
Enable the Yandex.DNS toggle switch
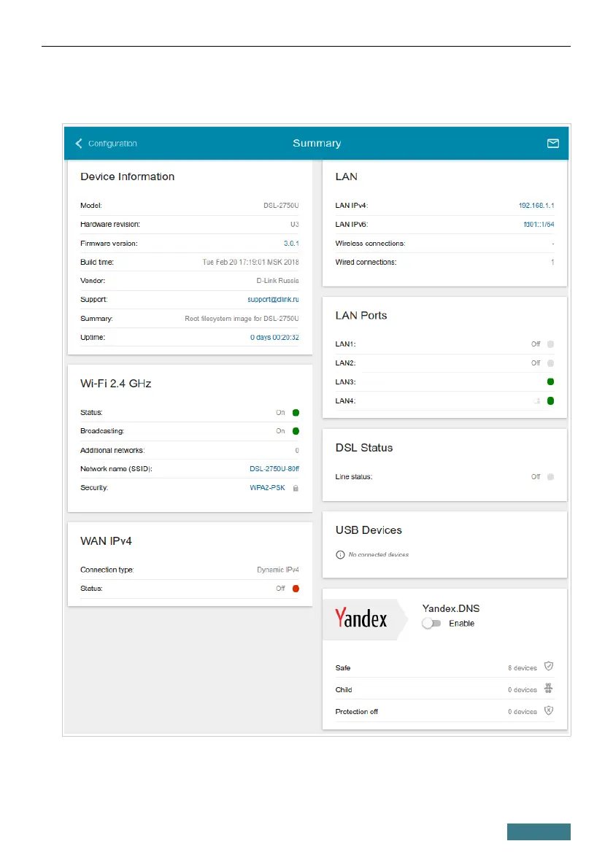(x=431, y=624)
